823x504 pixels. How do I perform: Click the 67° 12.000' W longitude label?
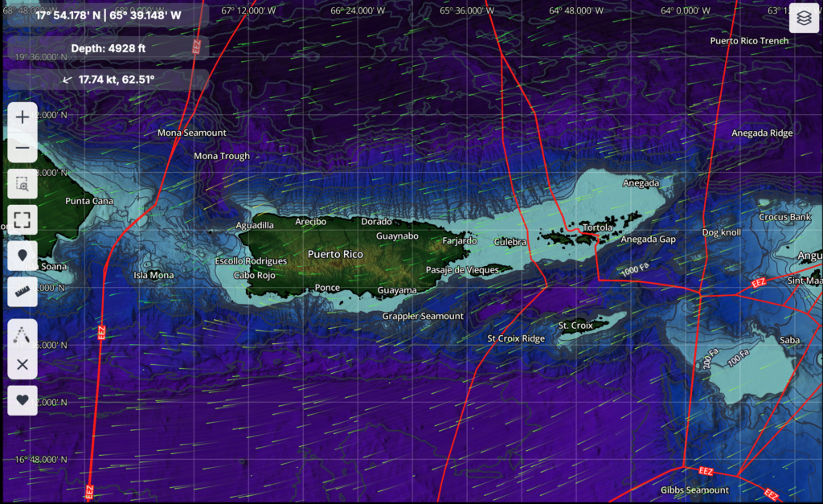(248, 10)
